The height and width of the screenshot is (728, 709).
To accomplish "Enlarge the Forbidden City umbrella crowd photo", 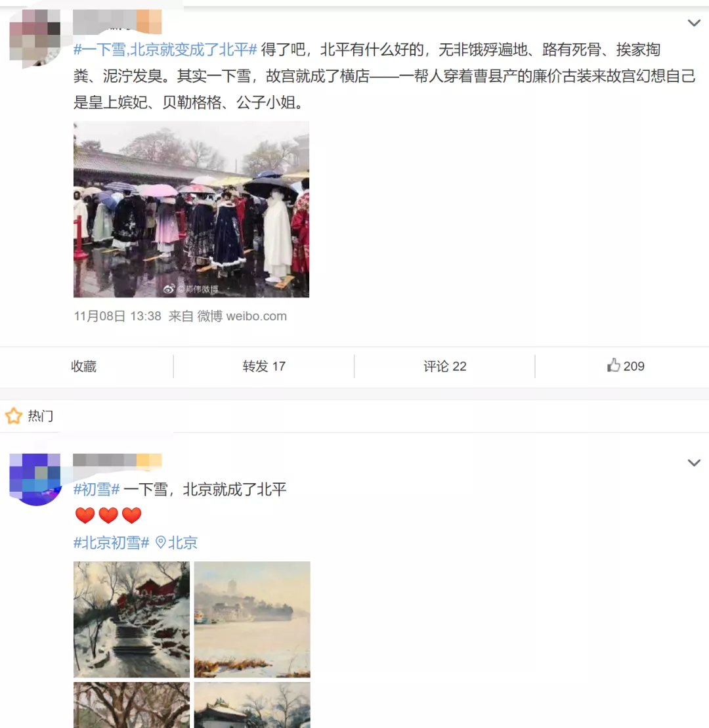I will pyautogui.click(x=191, y=209).
